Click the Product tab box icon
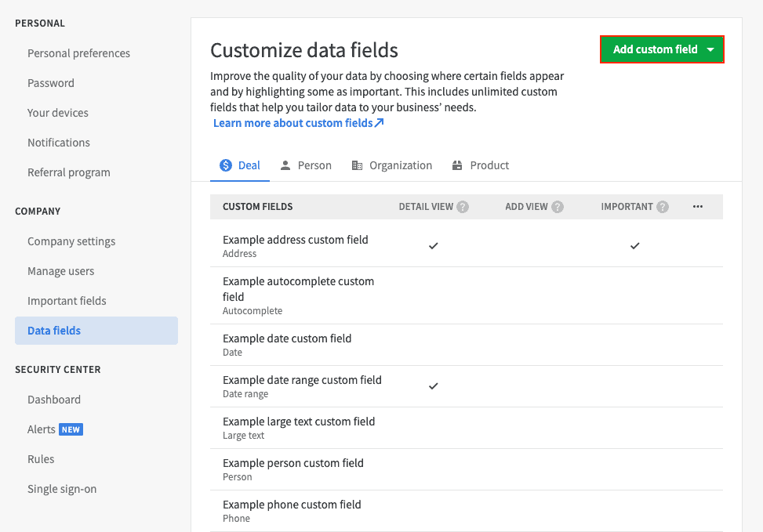The width and height of the screenshot is (763, 532). (457, 165)
